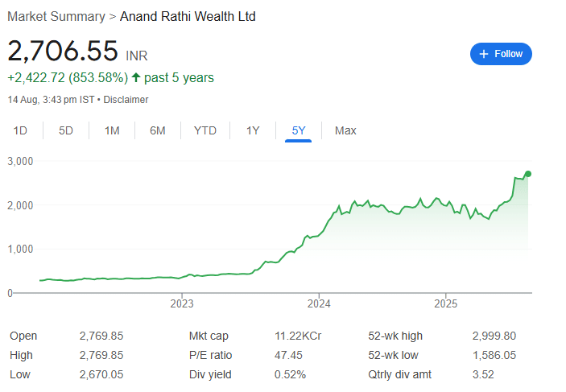Click the Low value 2,670.05
This screenshot has height=392, width=566.
click(101, 374)
